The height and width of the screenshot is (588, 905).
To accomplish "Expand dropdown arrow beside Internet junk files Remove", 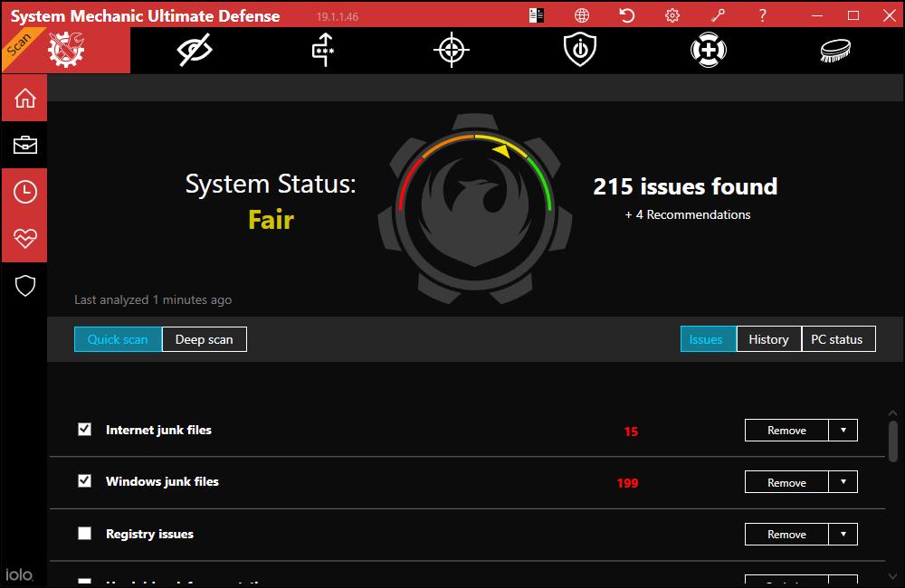I will [x=843, y=431].
